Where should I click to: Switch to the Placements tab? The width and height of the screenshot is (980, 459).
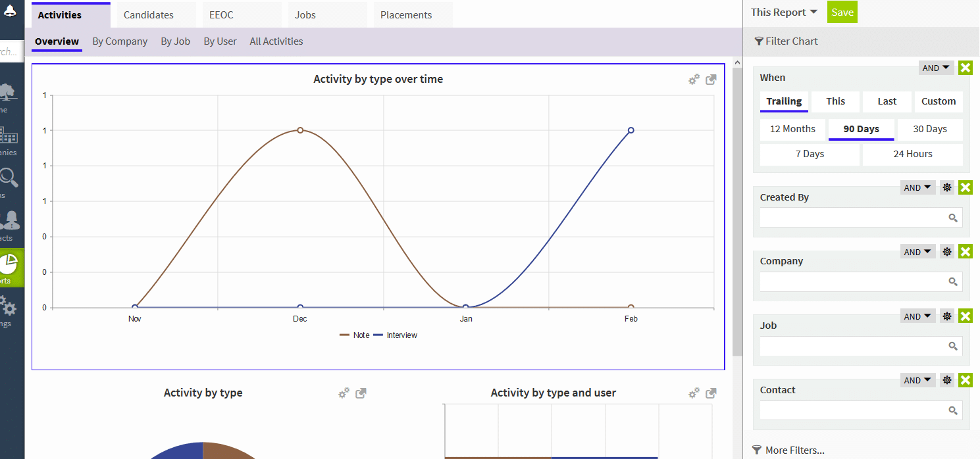[413, 14]
